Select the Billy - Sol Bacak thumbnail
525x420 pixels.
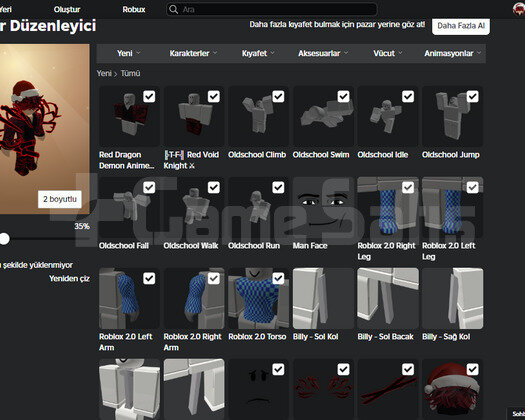pos(388,298)
